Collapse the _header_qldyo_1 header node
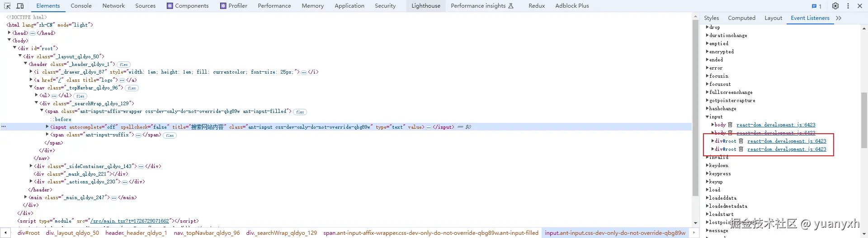This screenshot has height=238, width=868. tap(26, 64)
